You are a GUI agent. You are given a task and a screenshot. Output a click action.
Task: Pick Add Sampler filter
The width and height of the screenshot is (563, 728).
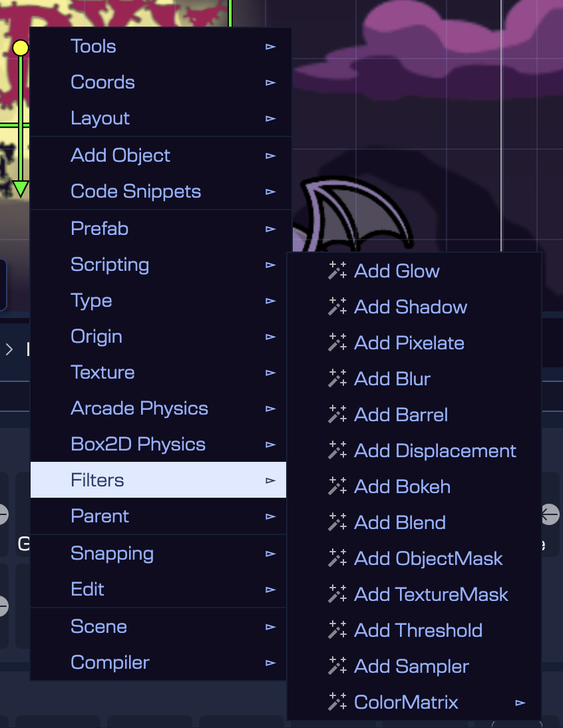411,666
